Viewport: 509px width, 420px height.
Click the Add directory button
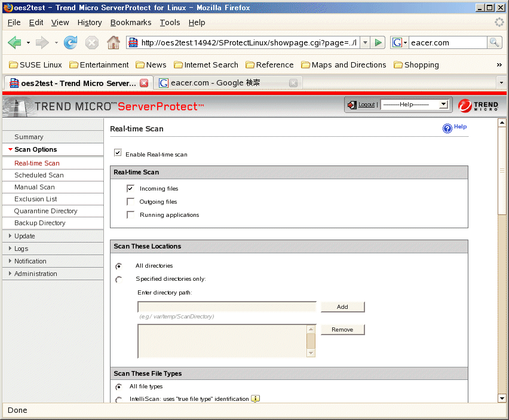pyautogui.click(x=342, y=306)
